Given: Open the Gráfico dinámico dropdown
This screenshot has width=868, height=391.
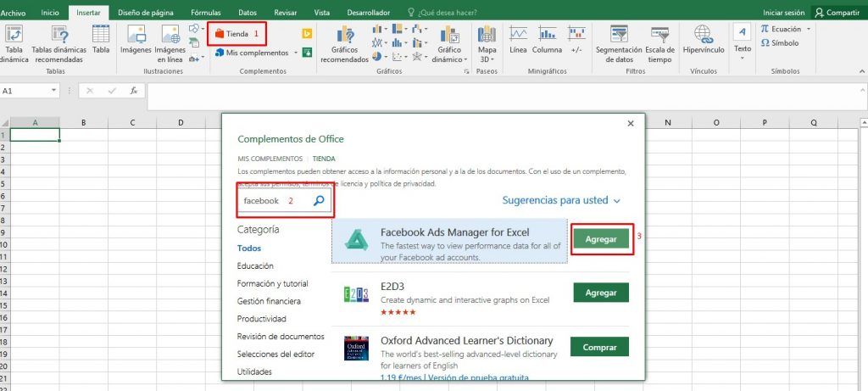Looking at the screenshot, I should coord(449,44).
